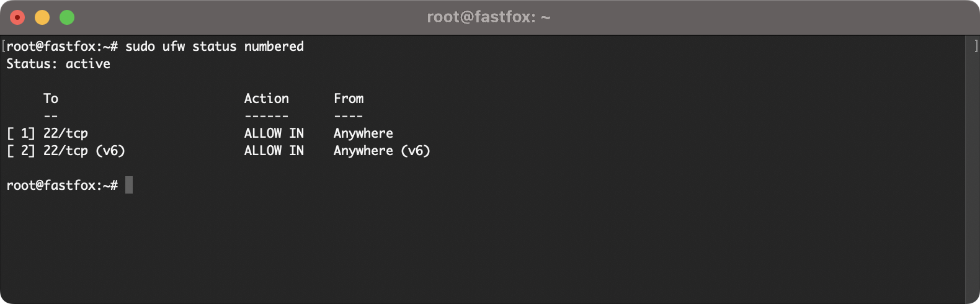The width and height of the screenshot is (980, 304).
Task: Click the 'Status: active' output line
Action: tap(58, 64)
